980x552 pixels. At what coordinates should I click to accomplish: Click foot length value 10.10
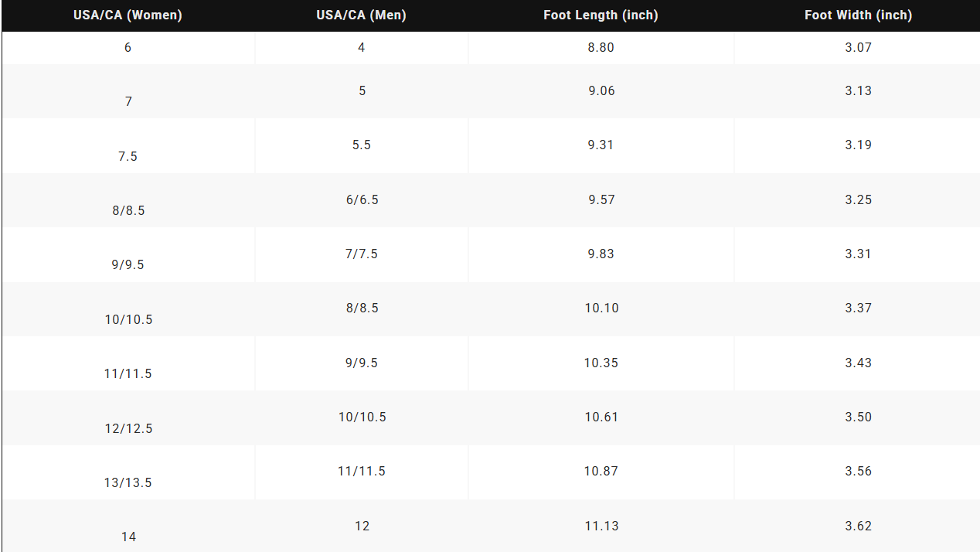tap(601, 308)
